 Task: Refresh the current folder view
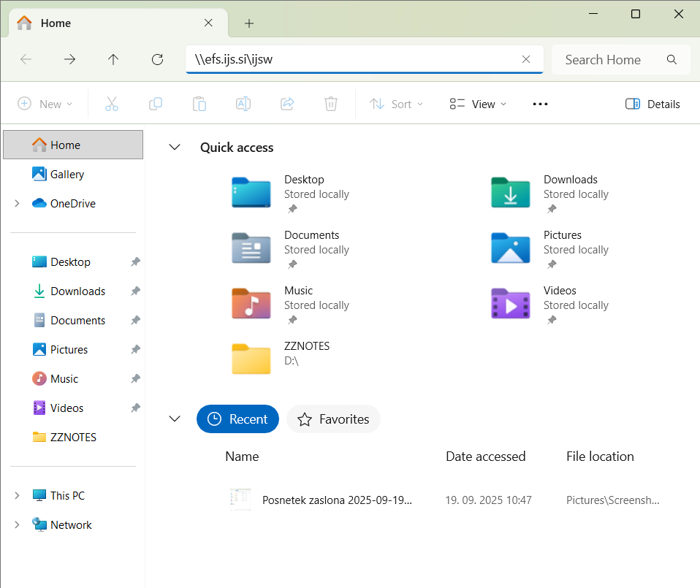point(157,60)
